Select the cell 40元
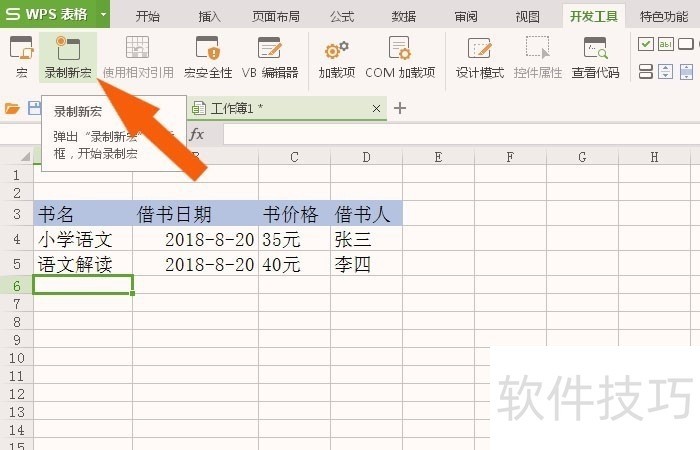The width and height of the screenshot is (700, 450). click(295, 264)
